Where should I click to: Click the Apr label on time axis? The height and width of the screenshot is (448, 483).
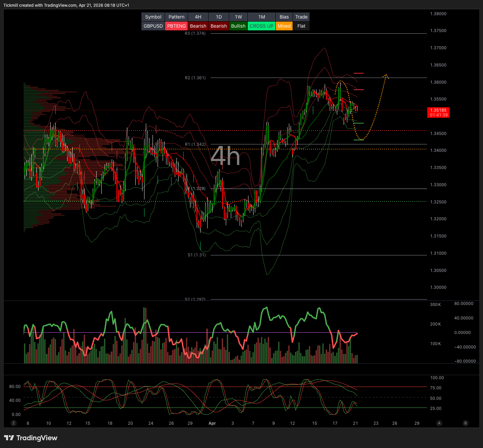pyautogui.click(x=212, y=423)
